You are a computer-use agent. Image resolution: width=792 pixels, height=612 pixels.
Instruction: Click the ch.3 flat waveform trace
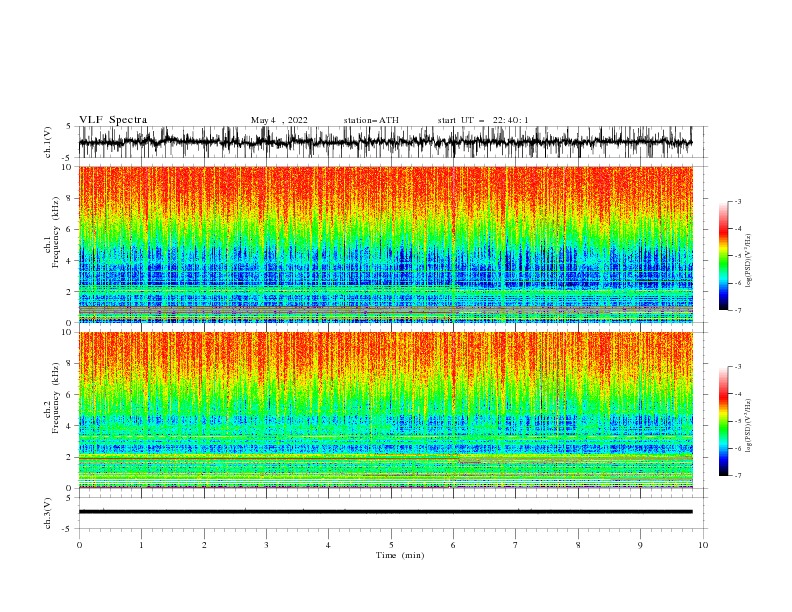coord(385,512)
